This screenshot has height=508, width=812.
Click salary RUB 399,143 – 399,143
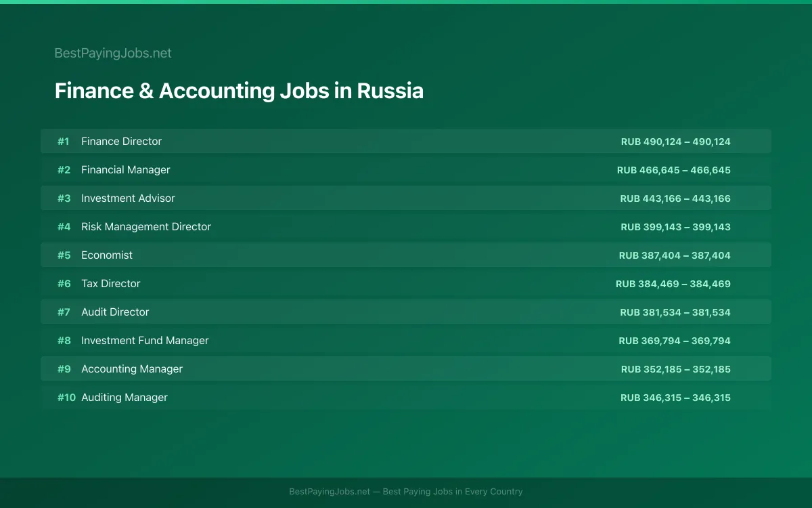click(x=676, y=227)
